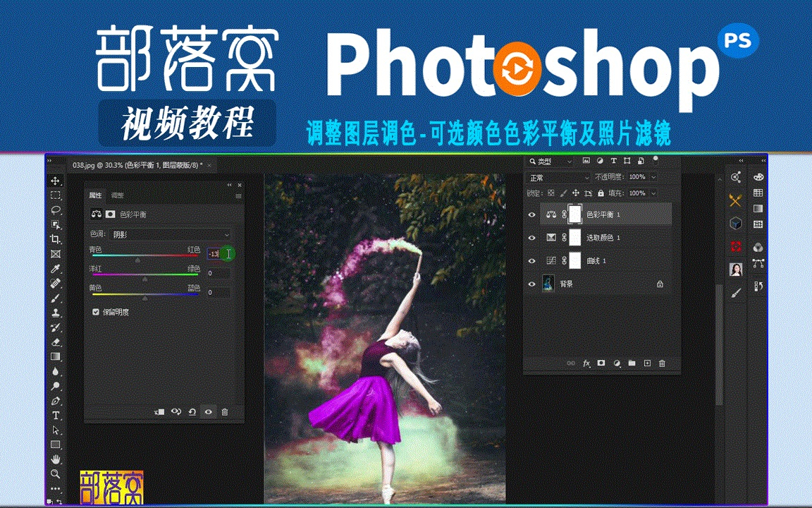Select the Horizontal Type tool
This screenshot has height=508, width=812.
56,415
